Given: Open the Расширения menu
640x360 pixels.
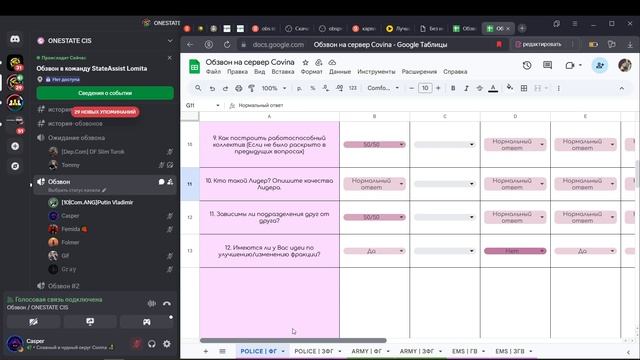Looking at the screenshot, I should click(419, 72).
